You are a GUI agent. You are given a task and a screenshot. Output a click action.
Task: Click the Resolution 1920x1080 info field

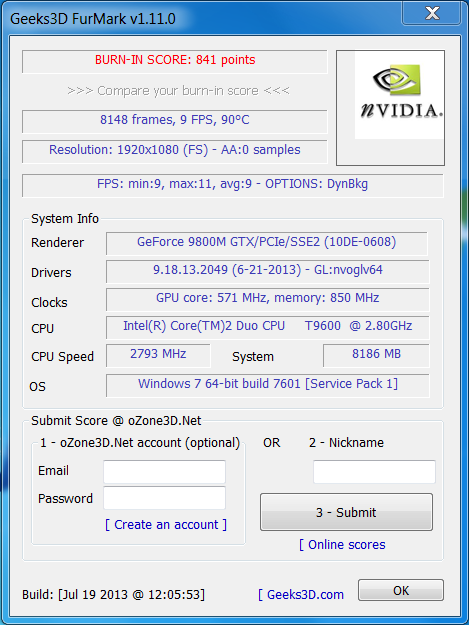[x=175, y=151]
